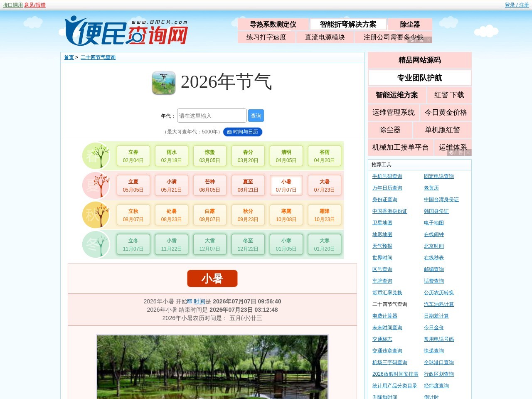Select the 大雪 12月07日 term
This screenshot has height=399, width=532.
tap(210, 244)
